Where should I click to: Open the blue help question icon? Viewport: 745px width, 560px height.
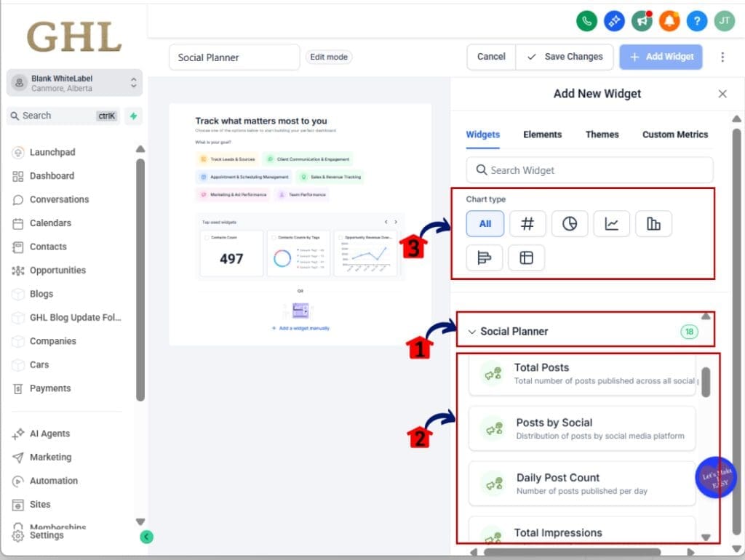tap(696, 21)
